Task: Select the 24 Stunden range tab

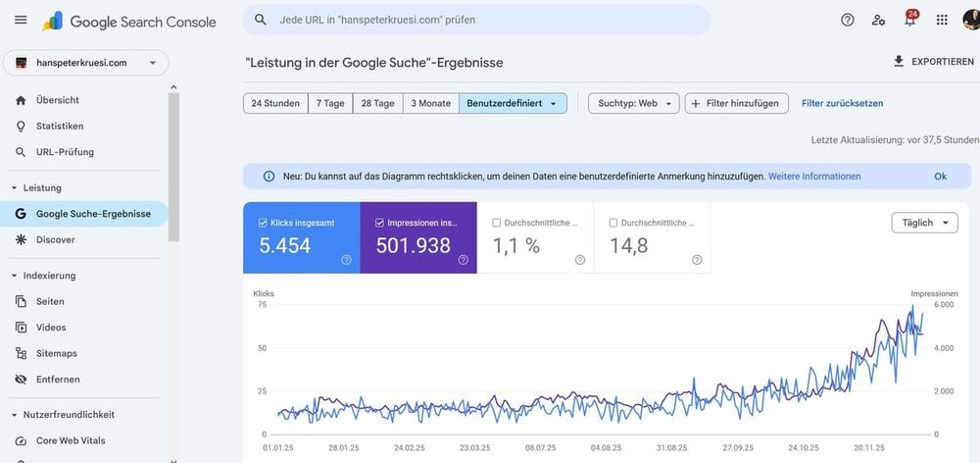Action: (275, 103)
